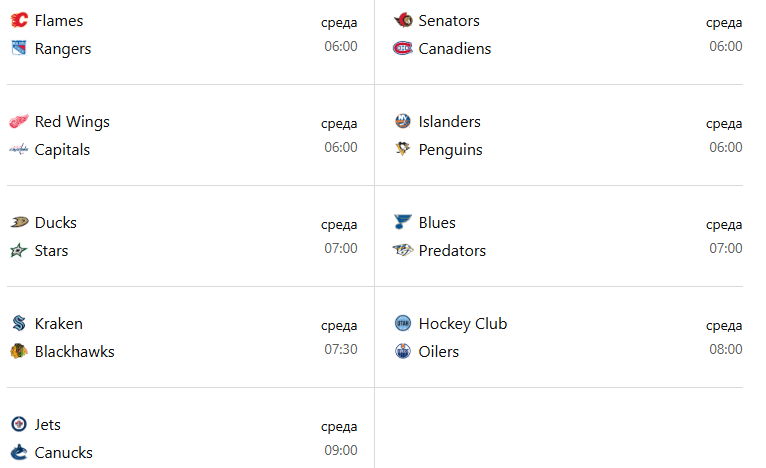Select the Kraken vs Blackhawks 07:30 time

coord(340,349)
